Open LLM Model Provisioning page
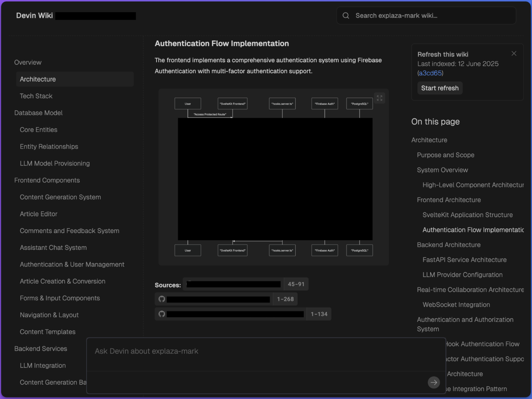Viewport: 532px width, 399px height. 55,163
